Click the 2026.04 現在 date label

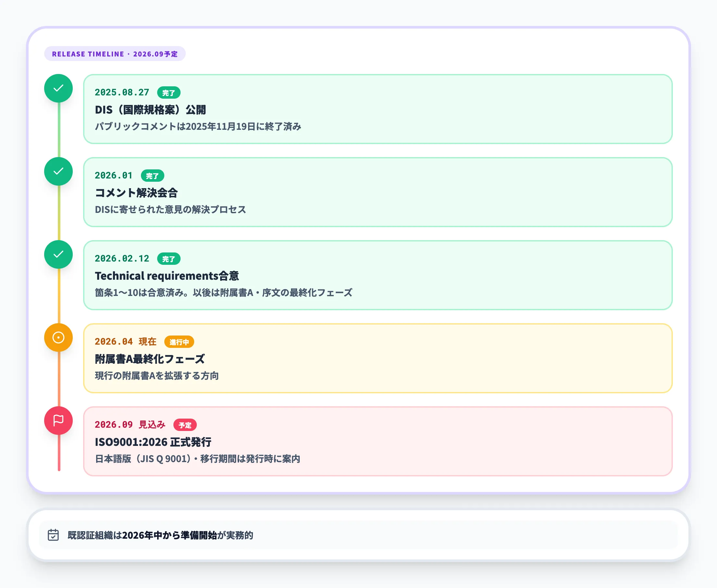click(125, 342)
